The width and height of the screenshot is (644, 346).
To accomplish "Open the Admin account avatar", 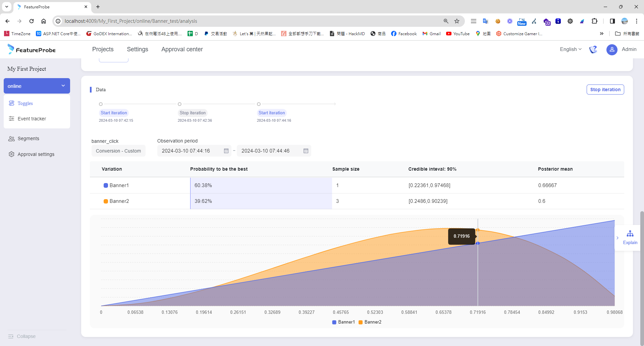I will tap(612, 50).
